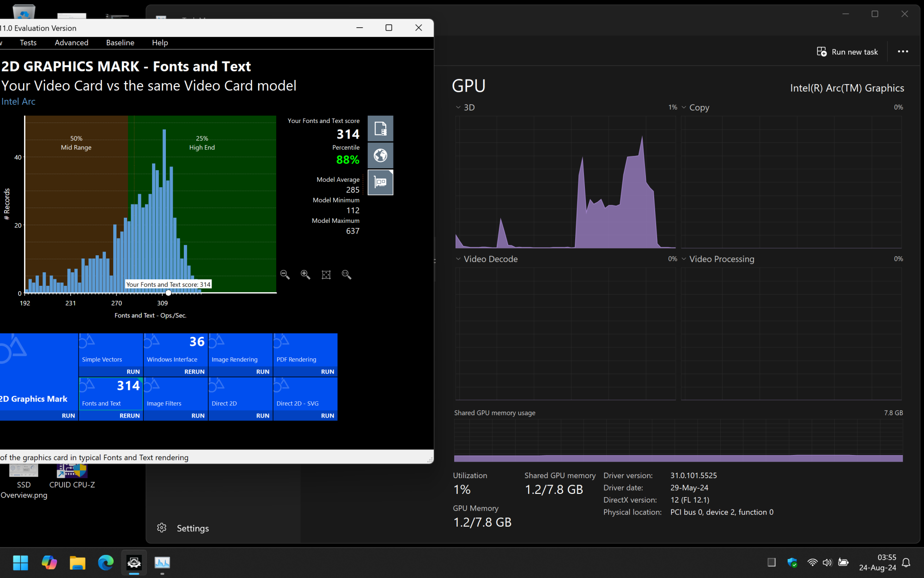Click the green 88% percentile value
Image resolution: width=924 pixels, height=578 pixels.
coord(348,160)
